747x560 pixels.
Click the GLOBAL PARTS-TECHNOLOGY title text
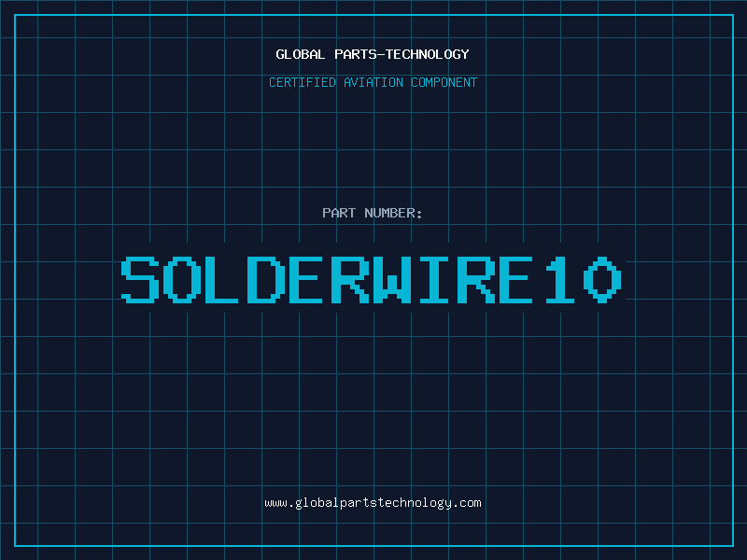[373, 54]
